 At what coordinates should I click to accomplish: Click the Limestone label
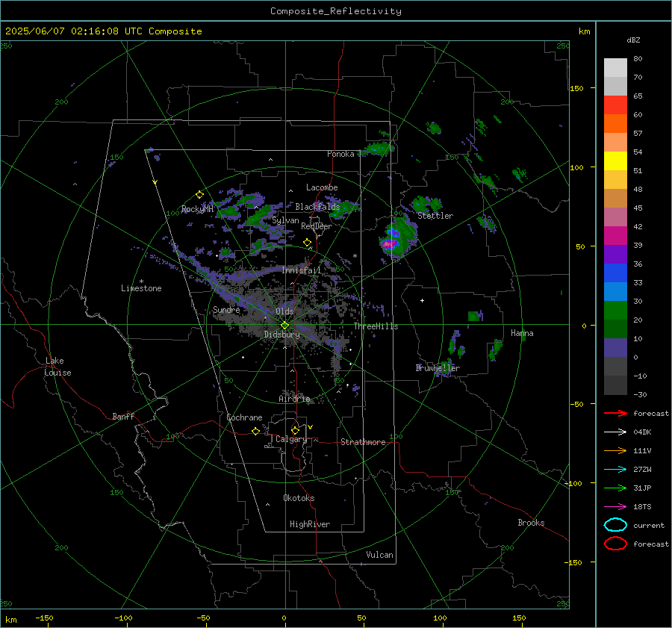(x=141, y=288)
